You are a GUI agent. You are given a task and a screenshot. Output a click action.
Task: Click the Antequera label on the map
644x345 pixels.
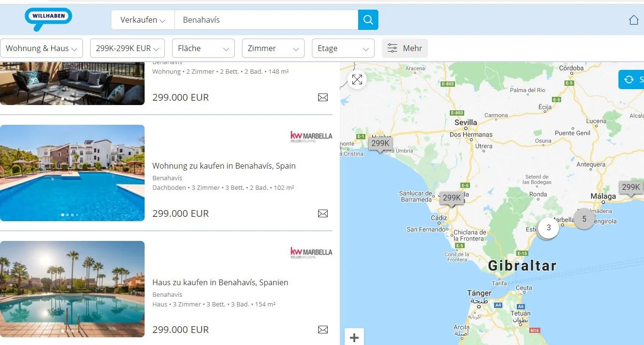591,164
